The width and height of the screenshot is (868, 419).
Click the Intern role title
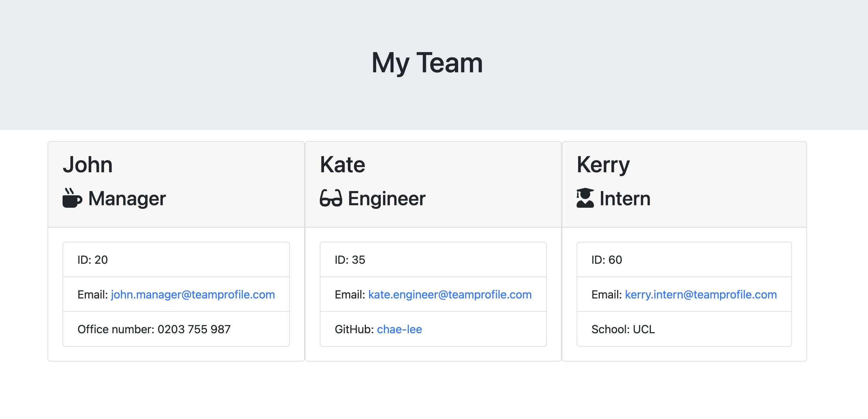click(625, 199)
